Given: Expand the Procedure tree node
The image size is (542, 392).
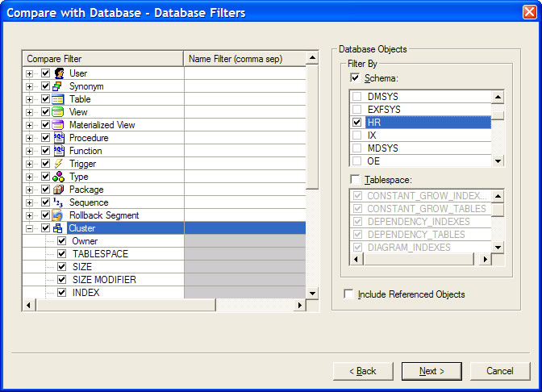Looking at the screenshot, I should click(x=30, y=138).
